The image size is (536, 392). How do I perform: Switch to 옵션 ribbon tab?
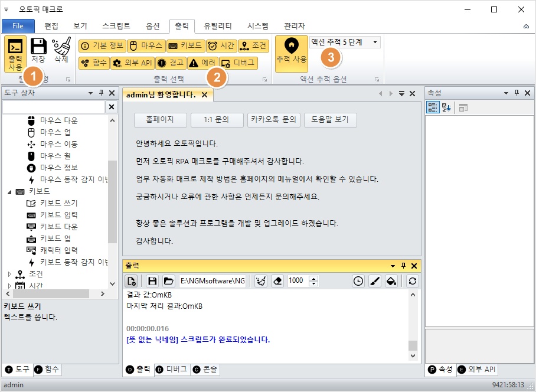pyautogui.click(x=153, y=26)
